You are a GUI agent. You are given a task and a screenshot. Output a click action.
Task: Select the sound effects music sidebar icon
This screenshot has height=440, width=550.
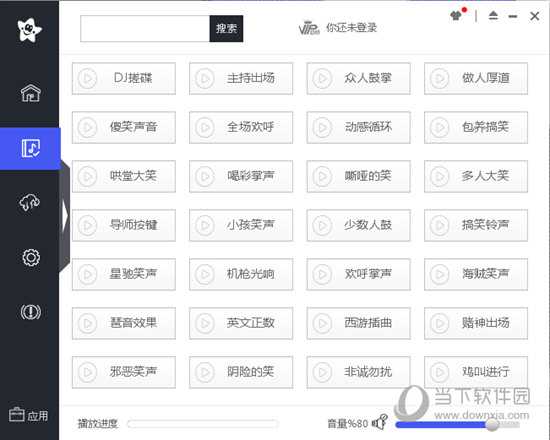pos(31,148)
